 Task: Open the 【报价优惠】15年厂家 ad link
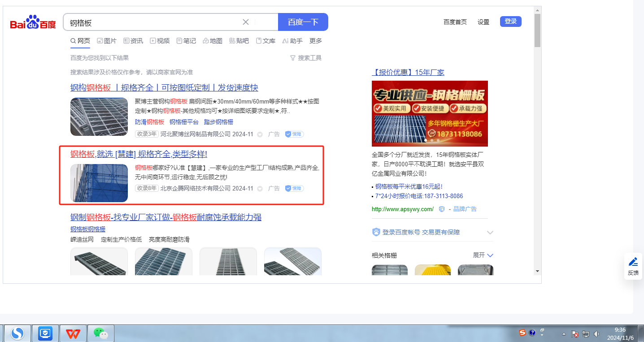408,73
